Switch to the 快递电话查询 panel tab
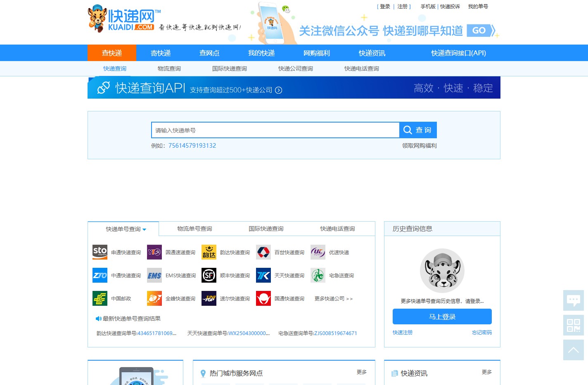The height and width of the screenshot is (385, 588). coord(337,229)
